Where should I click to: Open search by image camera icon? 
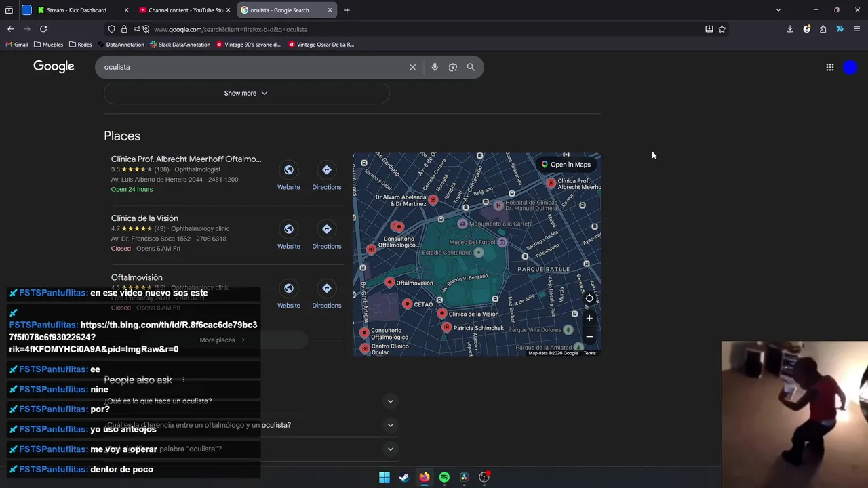pyautogui.click(x=453, y=67)
